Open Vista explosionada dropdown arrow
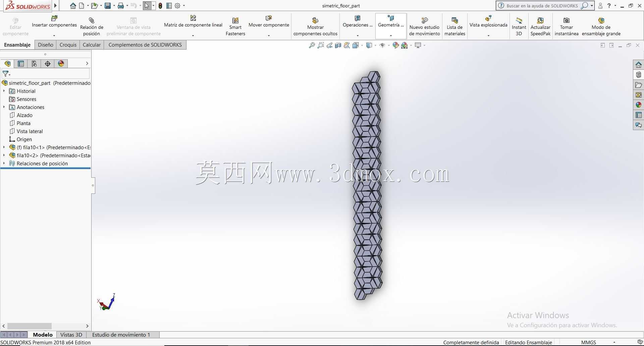644x346 pixels. [x=488, y=35]
